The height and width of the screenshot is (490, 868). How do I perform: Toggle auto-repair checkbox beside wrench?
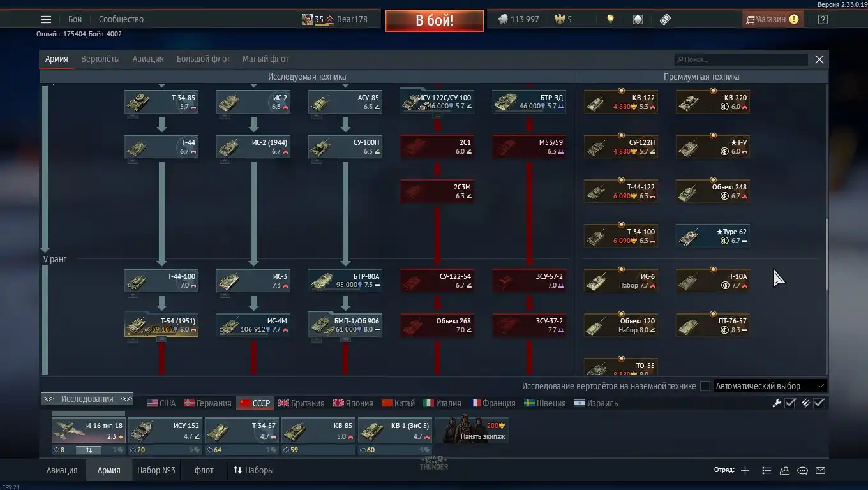tap(790, 403)
